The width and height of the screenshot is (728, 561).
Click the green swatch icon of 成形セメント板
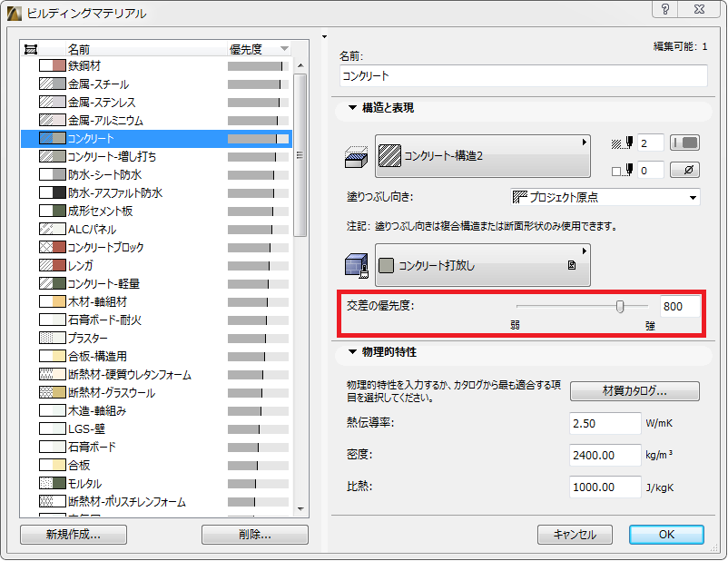[x=59, y=211]
